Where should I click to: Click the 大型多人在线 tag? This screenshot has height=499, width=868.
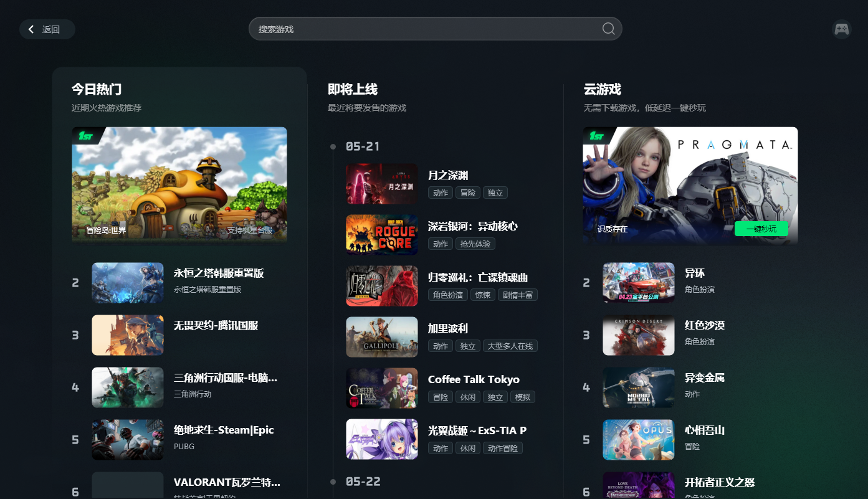pos(510,346)
